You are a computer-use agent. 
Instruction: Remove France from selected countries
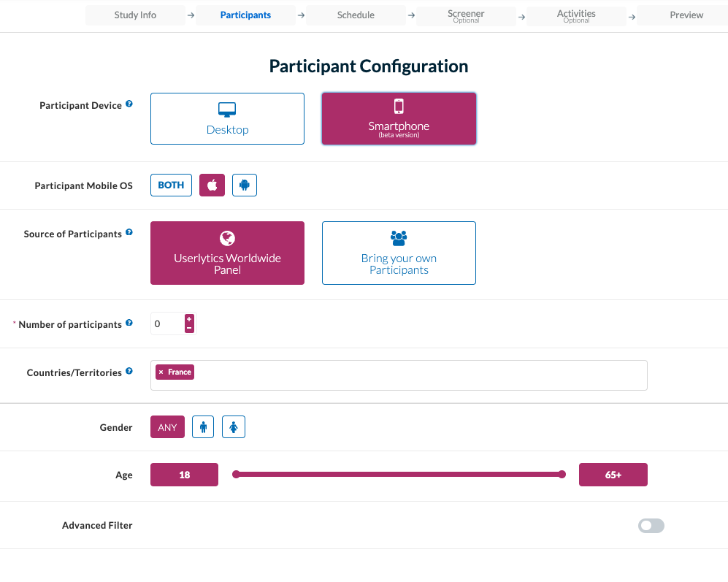tap(161, 372)
